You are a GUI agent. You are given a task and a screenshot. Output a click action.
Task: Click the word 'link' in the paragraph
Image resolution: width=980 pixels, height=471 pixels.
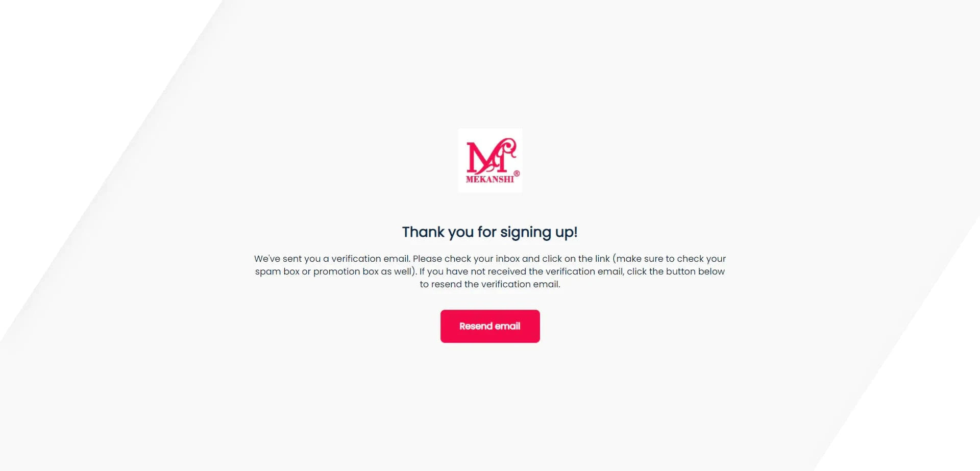click(602, 259)
